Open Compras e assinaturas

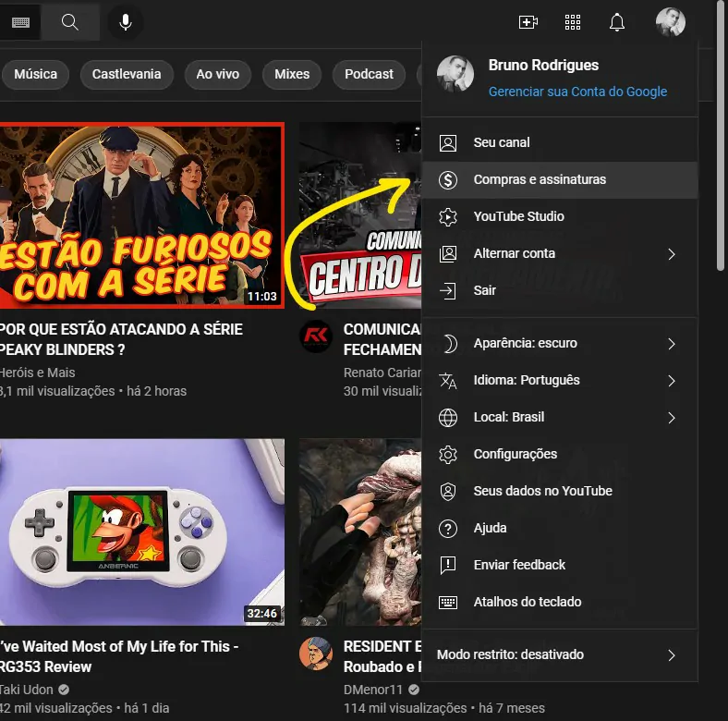(x=560, y=179)
